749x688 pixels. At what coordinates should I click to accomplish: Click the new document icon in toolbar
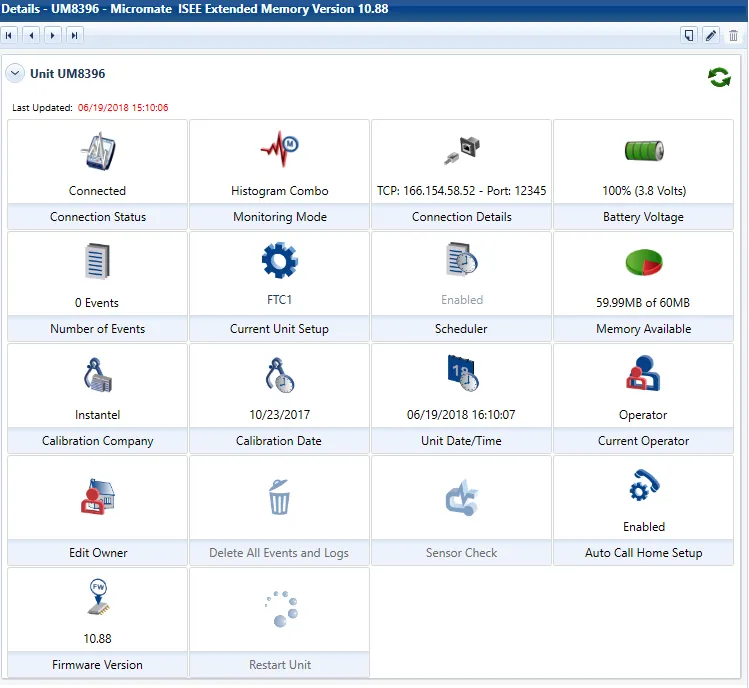click(688, 35)
